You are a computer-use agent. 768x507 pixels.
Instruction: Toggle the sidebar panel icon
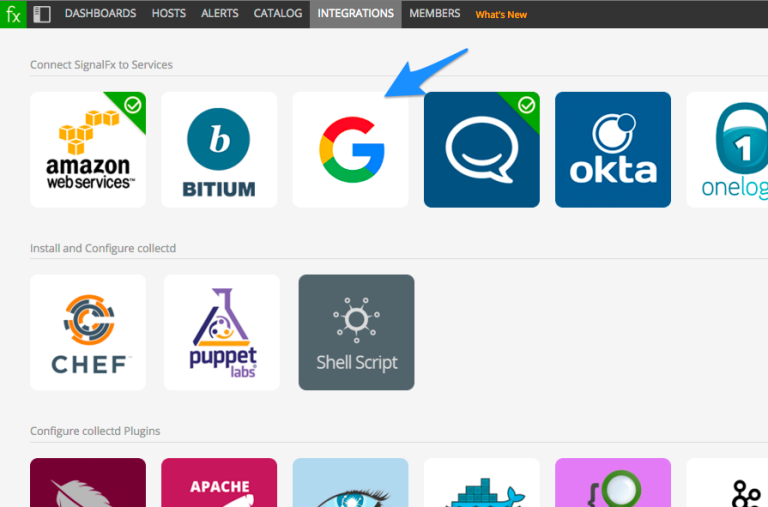(x=42, y=14)
